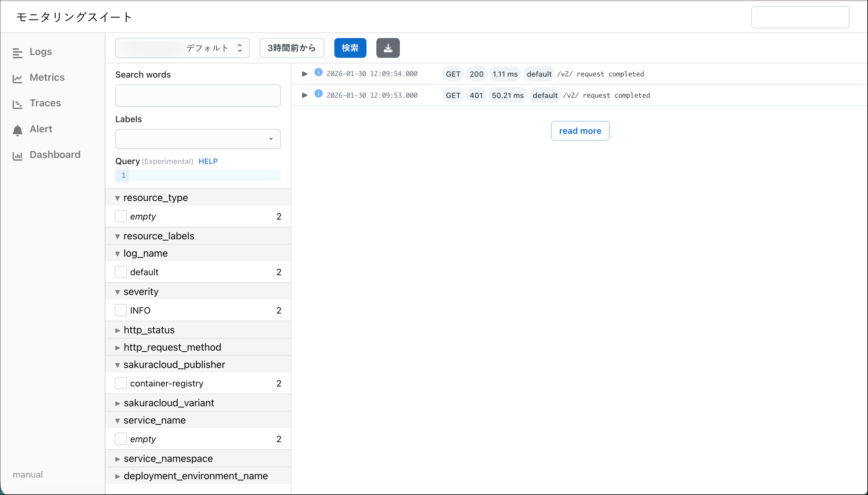Expand the 12:09:54 GET 200 log entry
The width and height of the screenshot is (868, 495).
[x=304, y=74]
